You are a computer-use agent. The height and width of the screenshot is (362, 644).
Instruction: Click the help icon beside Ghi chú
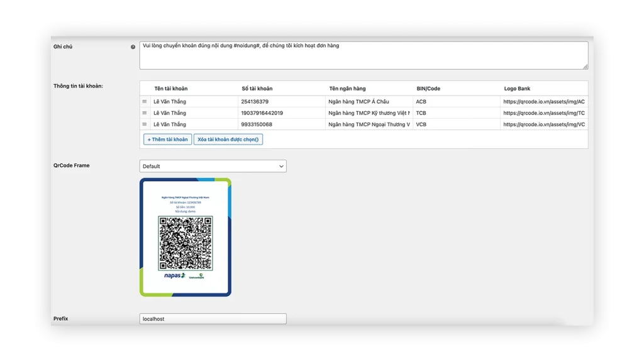tap(133, 47)
